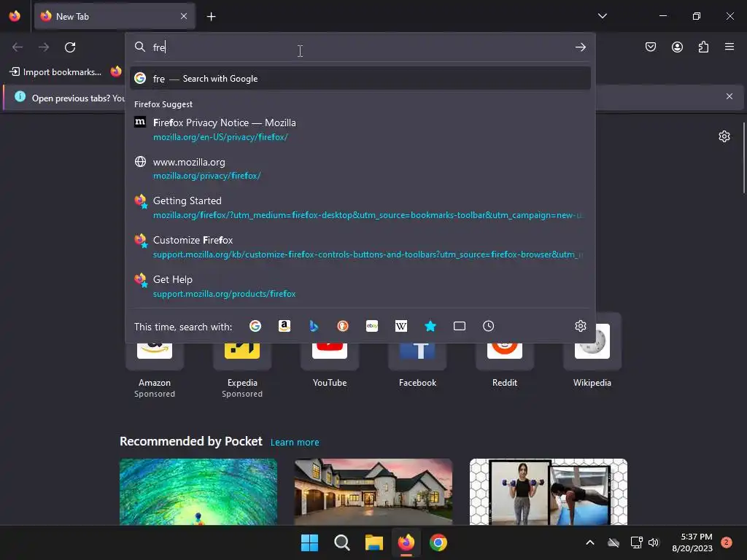Search this time with Amazon icon
Image resolution: width=747 pixels, height=560 pixels.
click(x=285, y=326)
